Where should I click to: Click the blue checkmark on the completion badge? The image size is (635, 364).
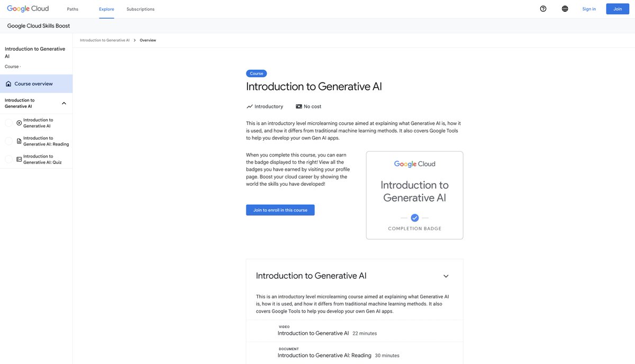click(415, 217)
